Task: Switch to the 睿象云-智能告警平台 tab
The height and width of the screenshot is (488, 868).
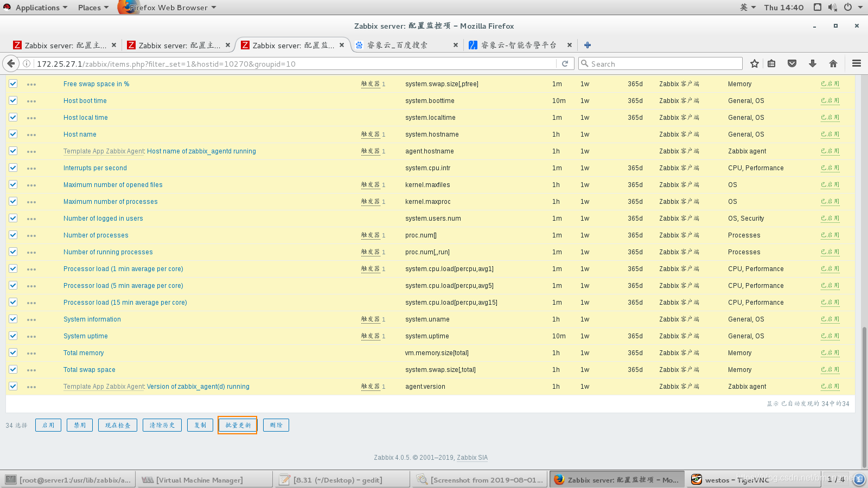Action: [520, 45]
